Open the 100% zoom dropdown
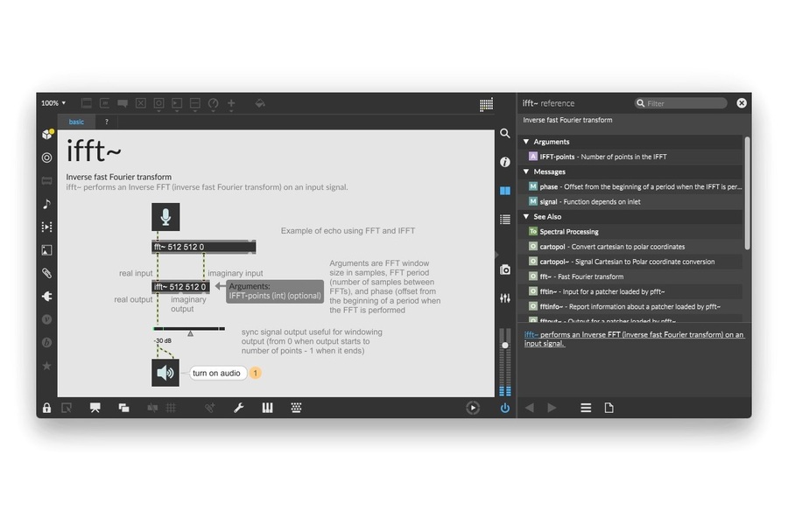This screenshot has width=788, height=532. 53,103
